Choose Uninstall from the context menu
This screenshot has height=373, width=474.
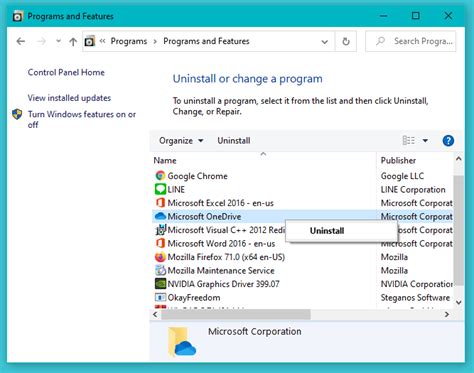point(342,231)
